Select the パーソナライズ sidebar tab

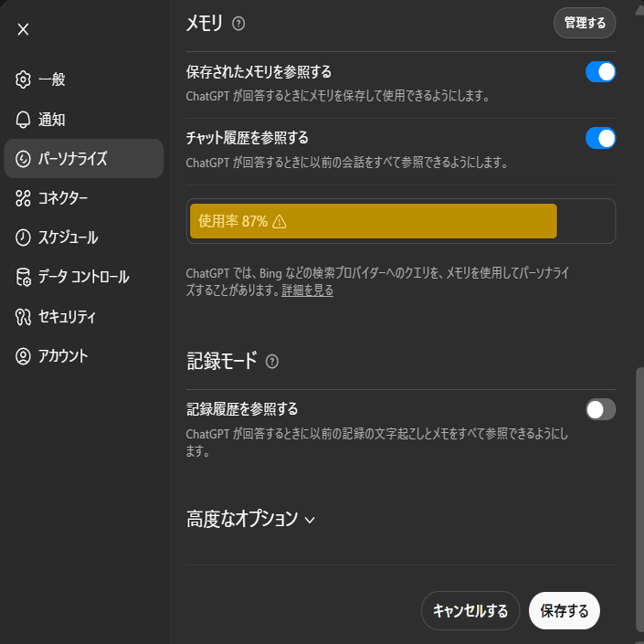pyautogui.click(x=83, y=159)
